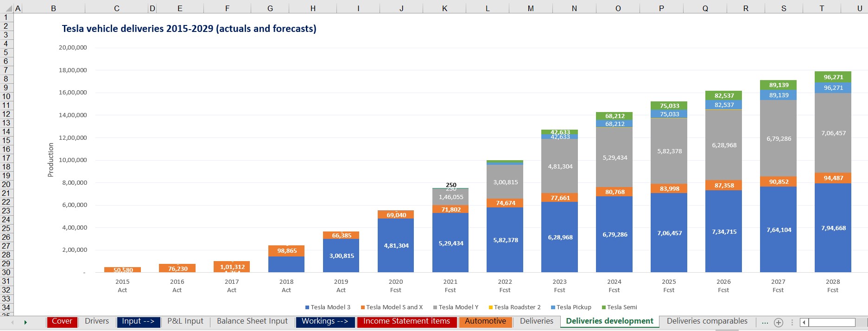868x331 pixels.
Task: Click the 2025 blue Pickup segment 75,033
Action: [669, 114]
